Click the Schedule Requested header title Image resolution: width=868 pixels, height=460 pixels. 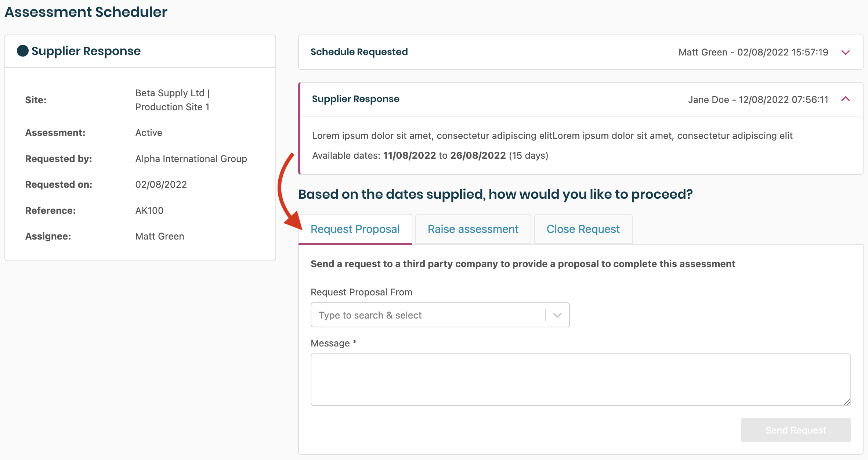[x=359, y=52]
